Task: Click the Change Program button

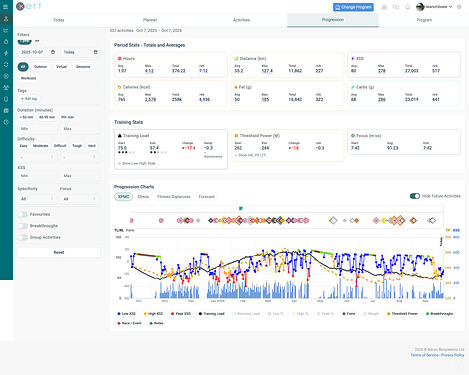Action: 353,7
